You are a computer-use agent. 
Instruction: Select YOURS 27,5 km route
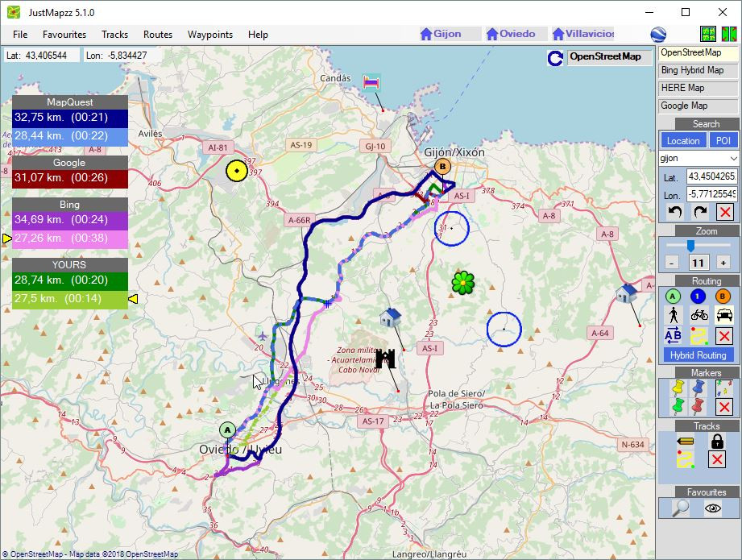(x=70, y=299)
